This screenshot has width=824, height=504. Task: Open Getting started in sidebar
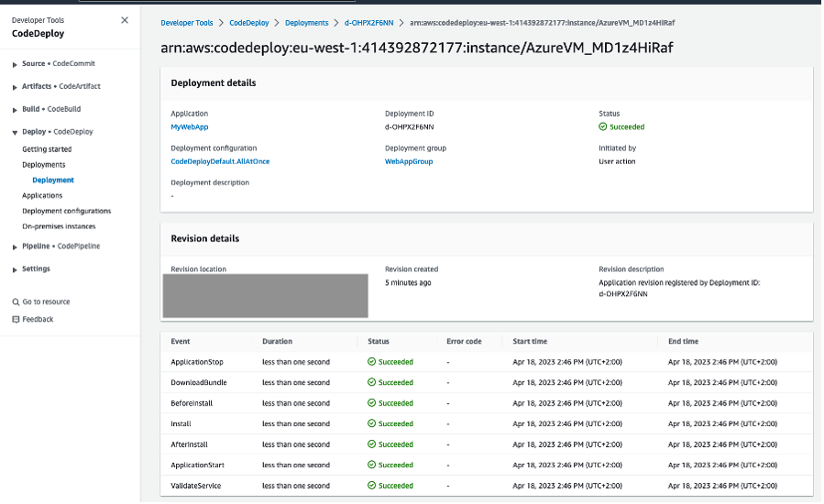[x=47, y=149]
